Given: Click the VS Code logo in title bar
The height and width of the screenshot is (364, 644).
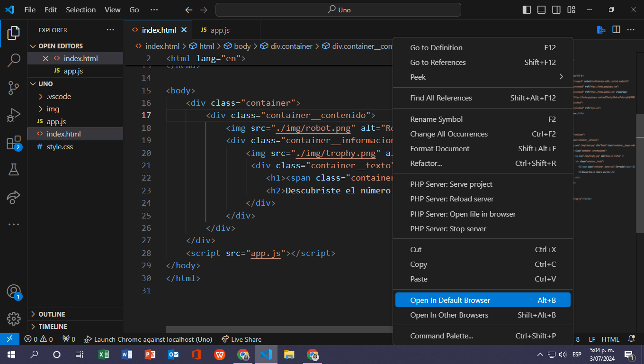Looking at the screenshot, I should point(9,9).
